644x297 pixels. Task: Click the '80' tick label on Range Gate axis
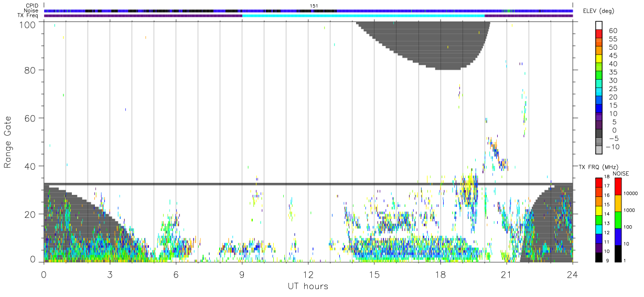click(x=30, y=70)
